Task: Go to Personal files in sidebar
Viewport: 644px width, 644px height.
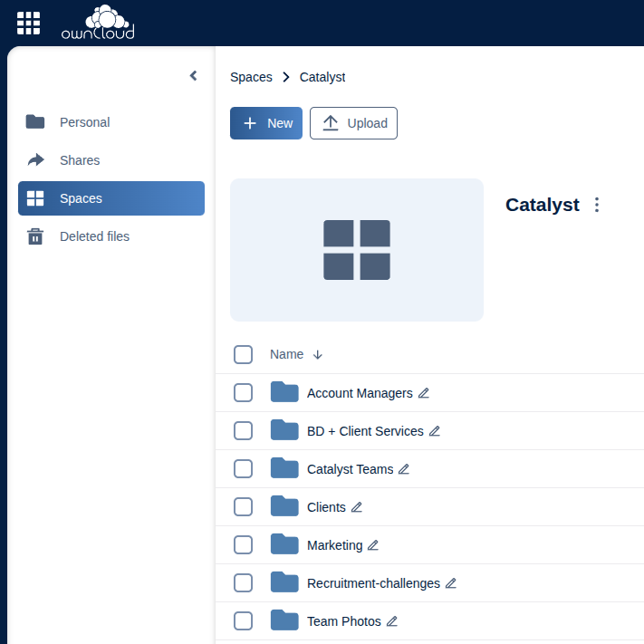Action: [x=84, y=122]
